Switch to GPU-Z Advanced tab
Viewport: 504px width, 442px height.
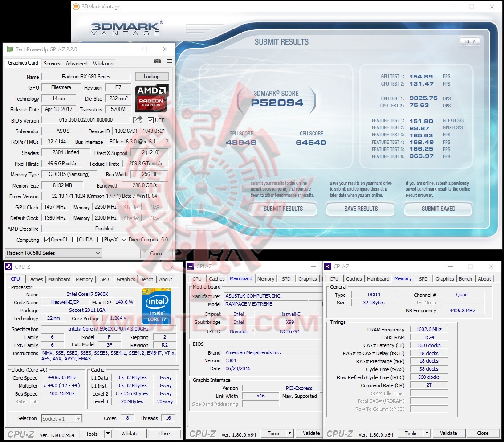coord(77,63)
